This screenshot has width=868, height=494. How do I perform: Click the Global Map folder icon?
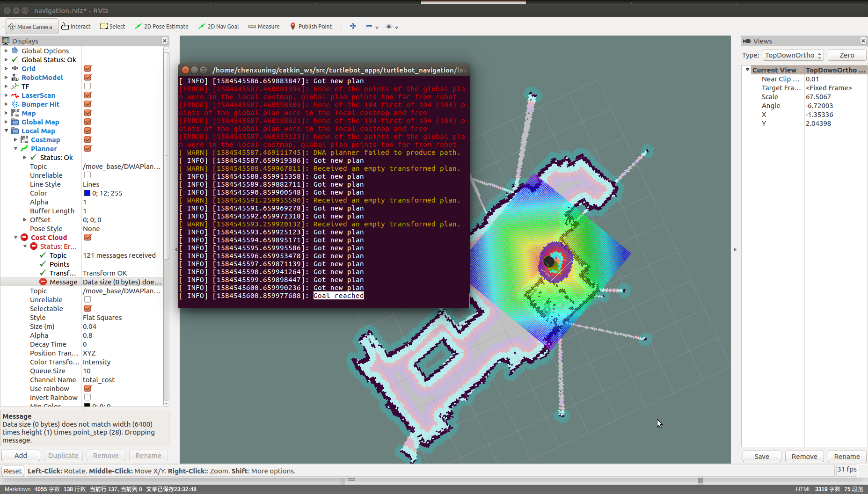[x=15, y=122]
